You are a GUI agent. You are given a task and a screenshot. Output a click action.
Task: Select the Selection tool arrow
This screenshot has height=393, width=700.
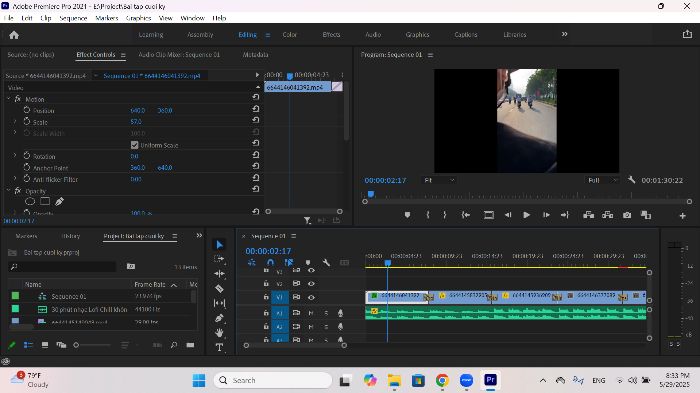(x=219, y=244)
